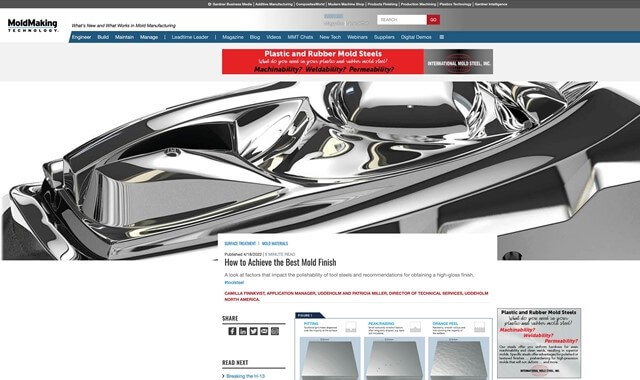The width and height of the screenshot is (640, 380).
Task: Open the 'Breaking the H-13' read-next link
Action: 245,376
